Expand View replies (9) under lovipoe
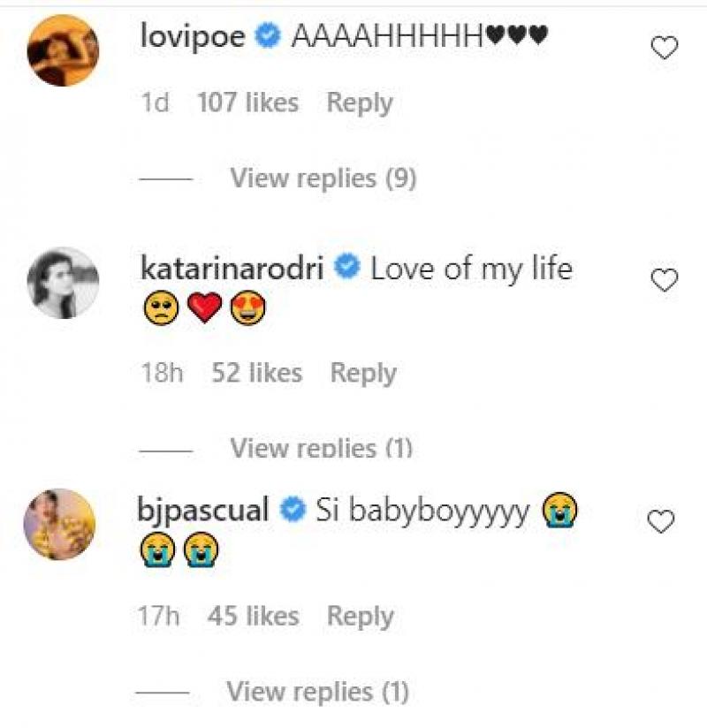 point(323,178)
